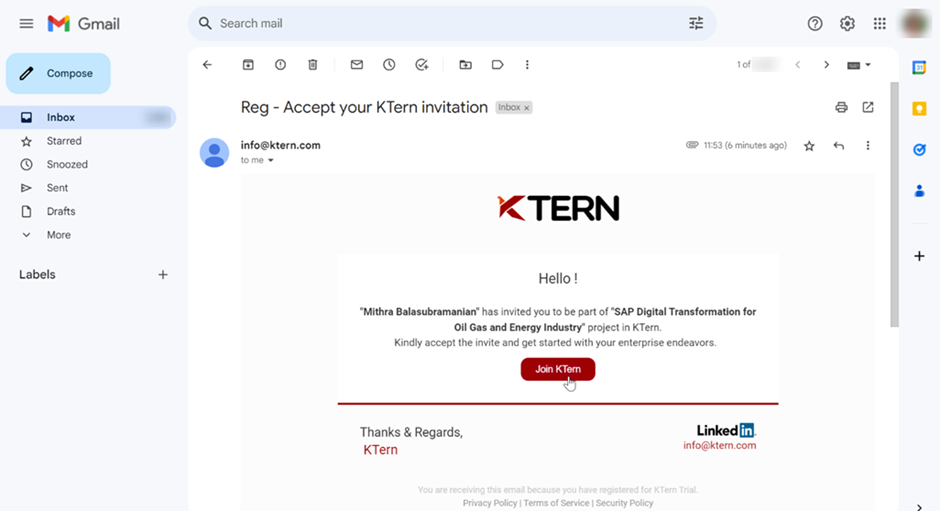
Task: Open the account profile picture
Action: pos(914,23)
